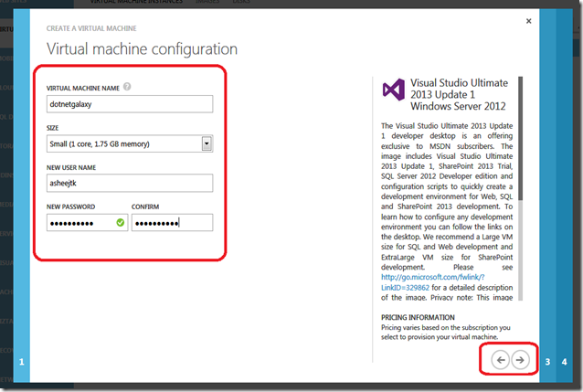Click the Virtual machine configuration heading
Viewport: 583px width, 392px height.
[x=142, y=49]
